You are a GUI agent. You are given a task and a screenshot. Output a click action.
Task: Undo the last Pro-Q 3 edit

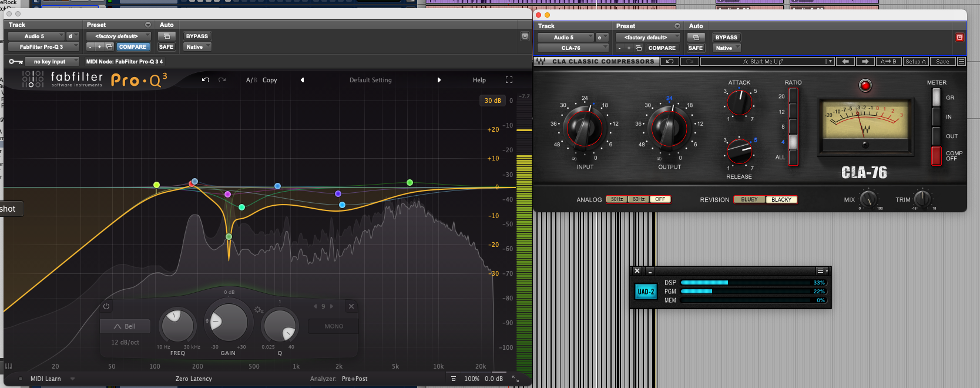206,80
